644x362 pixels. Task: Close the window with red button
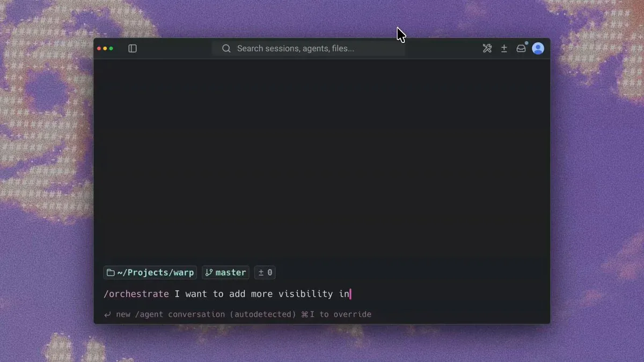coord(99,49)
